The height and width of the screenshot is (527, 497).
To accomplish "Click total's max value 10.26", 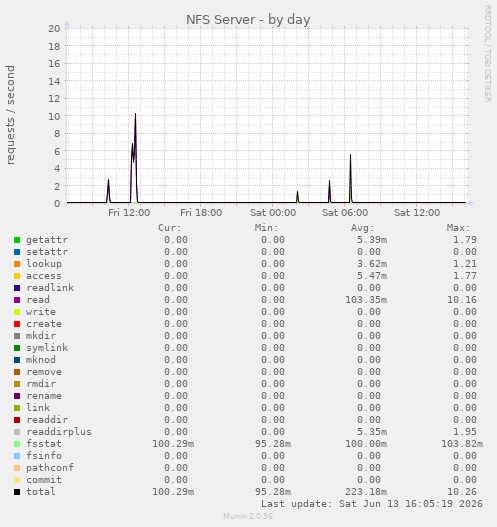I will 462,492.
